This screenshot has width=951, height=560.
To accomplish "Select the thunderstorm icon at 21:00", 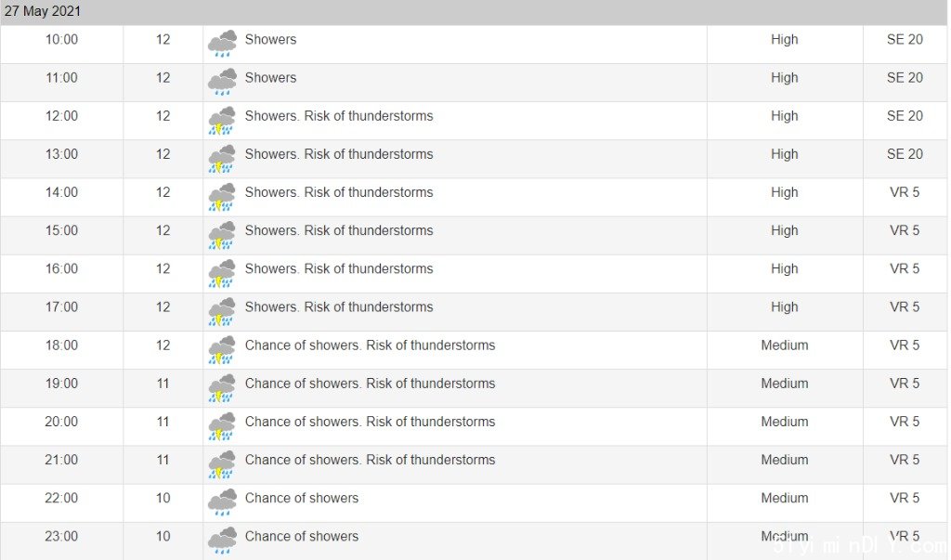I will [222, 464].
